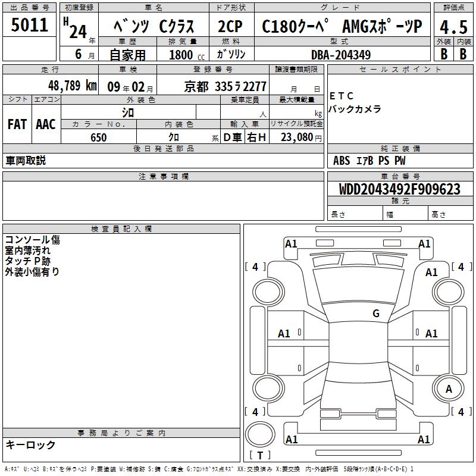476x476 pixels.
Task: Click the lot number 5011
Action: pos(29,25)
